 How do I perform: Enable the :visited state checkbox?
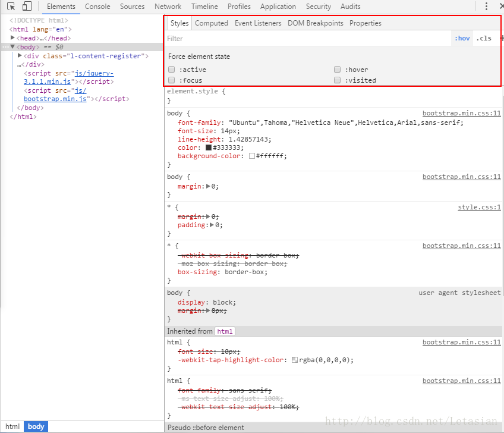coord(337,80)
